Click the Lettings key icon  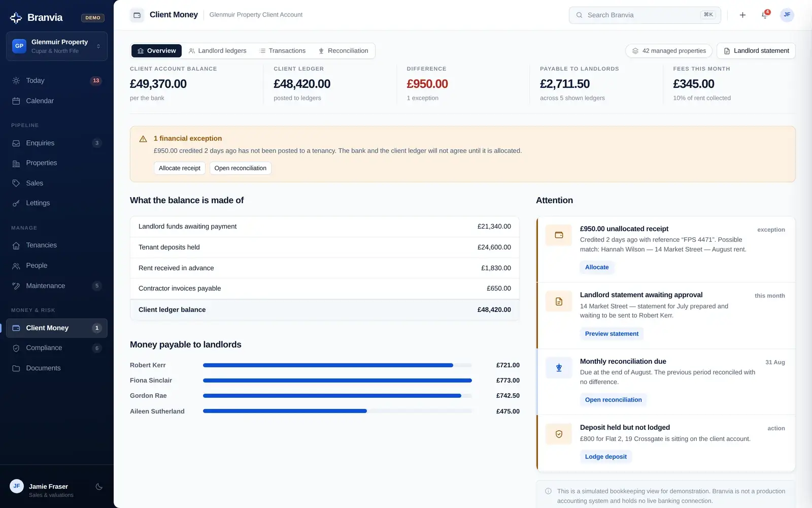pos(16,203)
